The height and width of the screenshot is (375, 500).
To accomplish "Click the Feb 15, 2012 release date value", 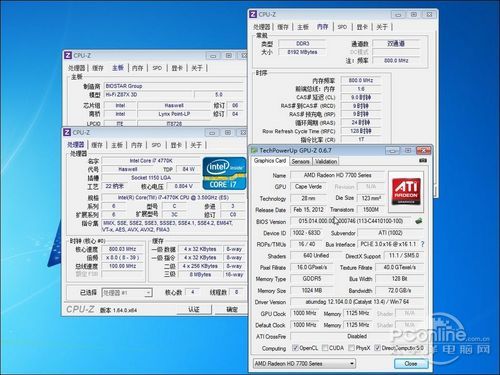I will point(308,210).
